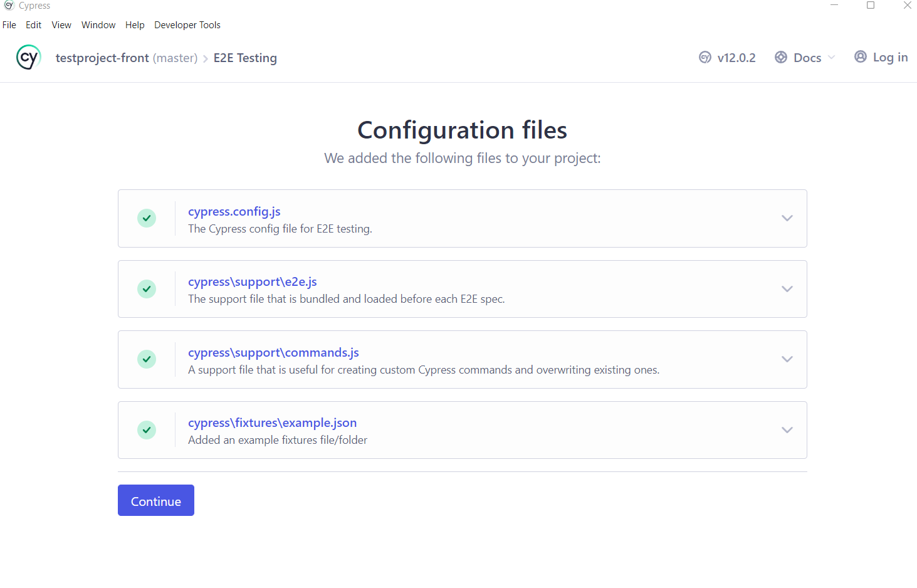Click the Cypress version icon beside v12.0.2
This screenshot has height=588, width=917.
point(705,57)
